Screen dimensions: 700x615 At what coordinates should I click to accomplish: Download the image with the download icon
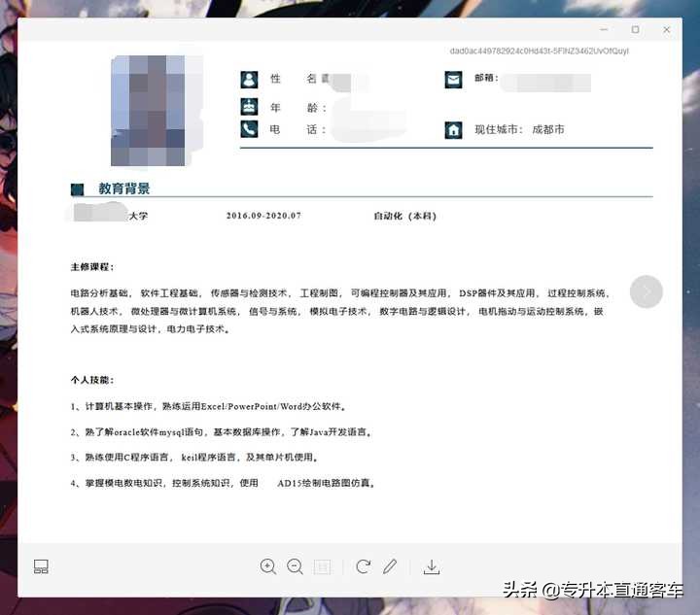click(x=432, y=566)
